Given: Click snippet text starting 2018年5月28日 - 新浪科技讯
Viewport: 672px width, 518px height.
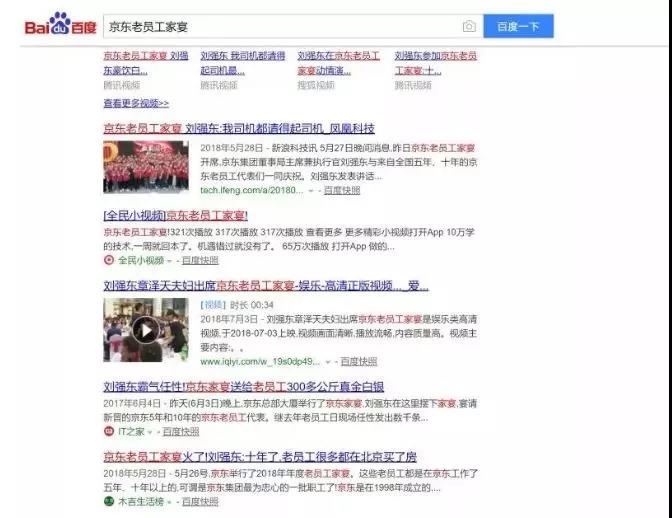Looking at the screenshot, I should [x=339, y=162].
